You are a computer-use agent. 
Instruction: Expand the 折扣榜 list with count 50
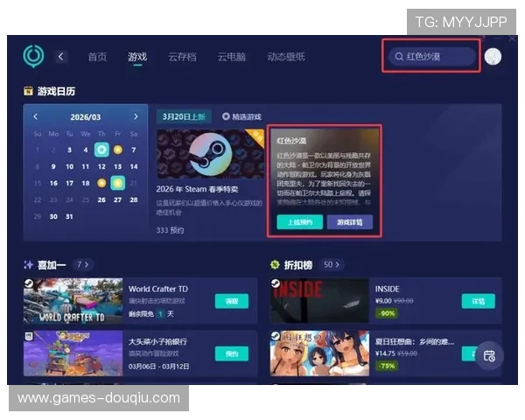(x=331, y=263)
